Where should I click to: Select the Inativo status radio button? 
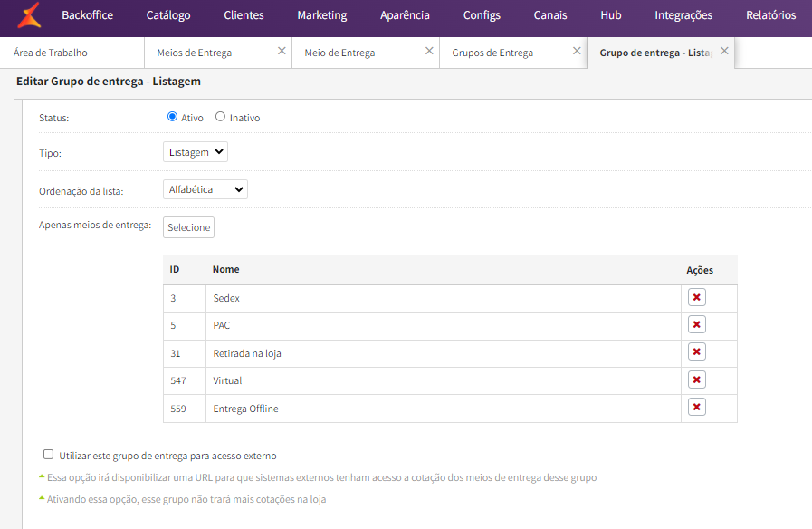pyautogui.click(x=221, y=117)
